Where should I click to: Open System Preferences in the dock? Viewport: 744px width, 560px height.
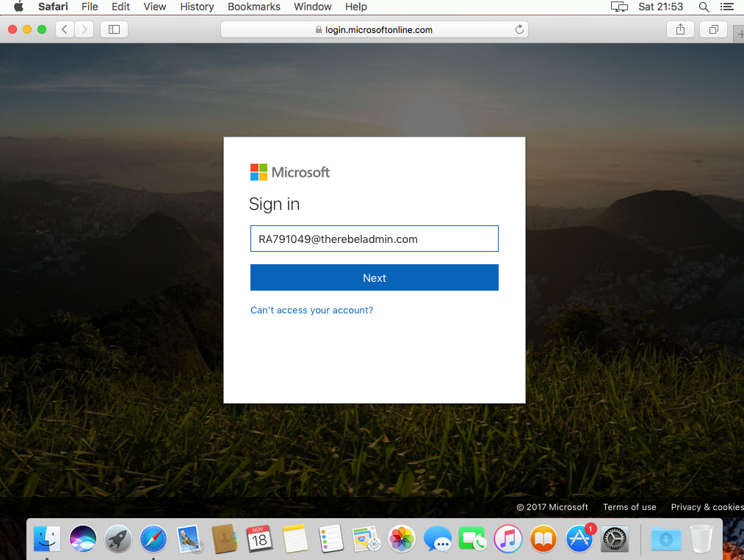pyautogui.click(x=615, y=539)
